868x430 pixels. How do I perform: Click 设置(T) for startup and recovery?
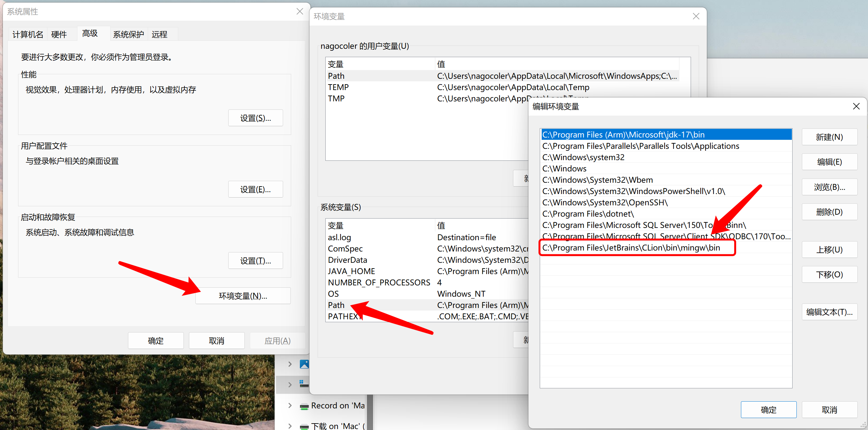click(255, 259)
